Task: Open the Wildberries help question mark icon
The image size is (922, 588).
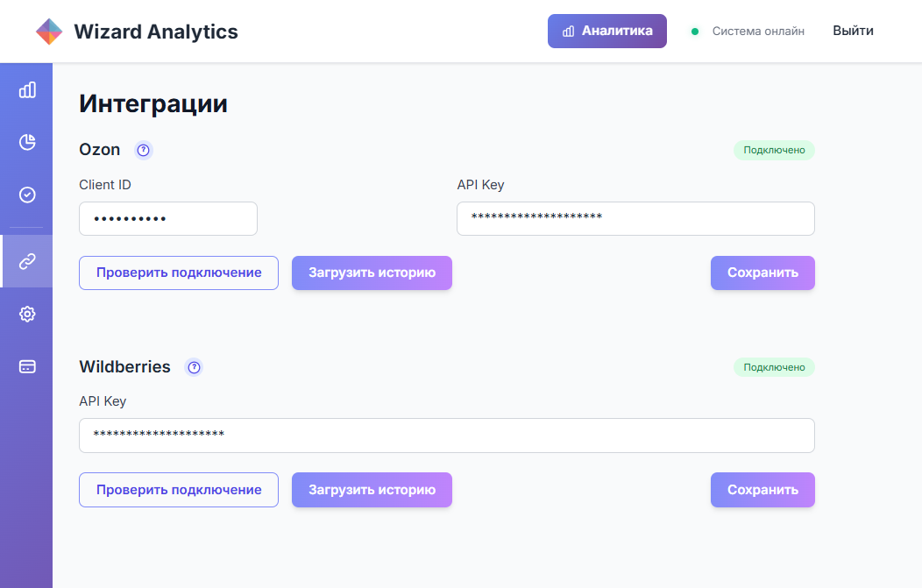Action: click(x=194, y=367)
